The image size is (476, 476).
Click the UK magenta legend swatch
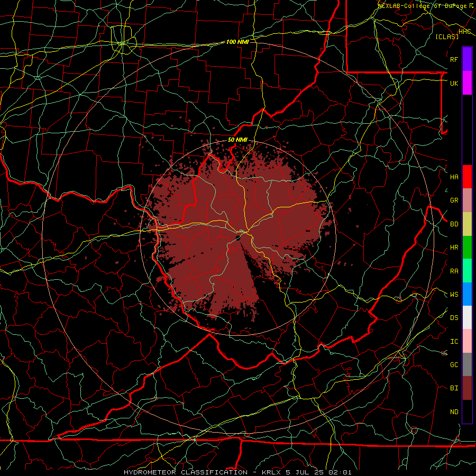click(467, 83)
